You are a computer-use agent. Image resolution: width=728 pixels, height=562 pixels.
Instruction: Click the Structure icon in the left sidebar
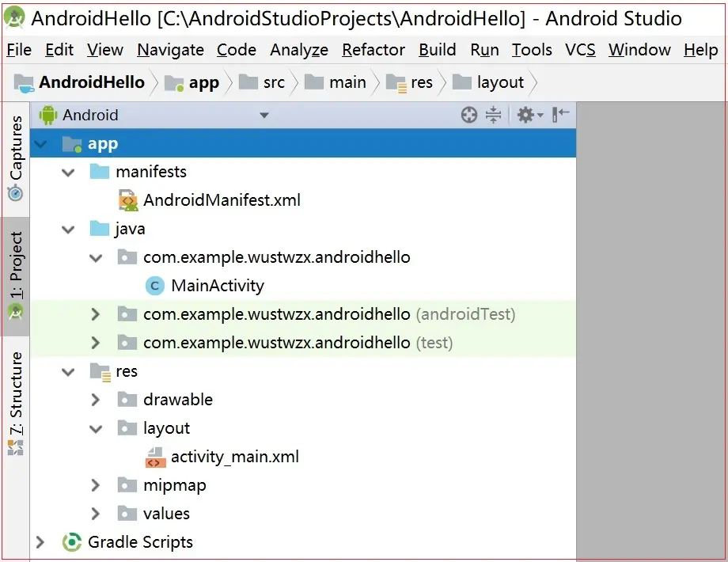(x=15, y=447)
